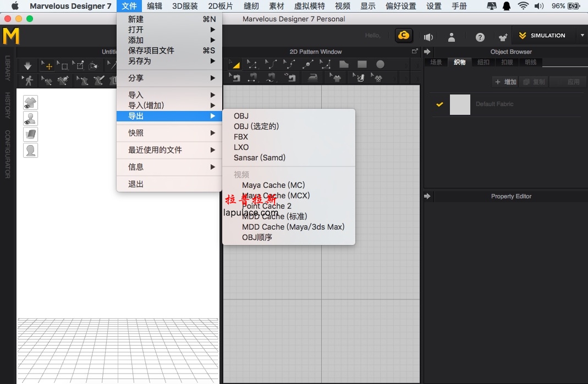
Task: Select the Edit Pattern triangle-points tool
Action: pos(251,64)
